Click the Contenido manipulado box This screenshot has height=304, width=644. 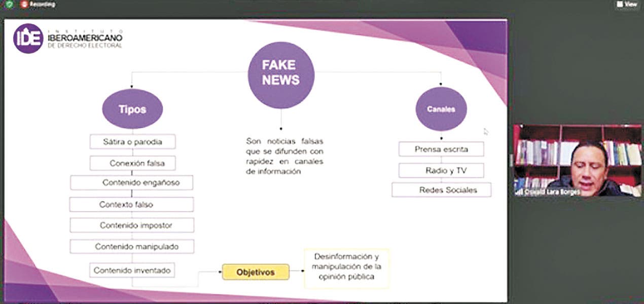point(131,247)
